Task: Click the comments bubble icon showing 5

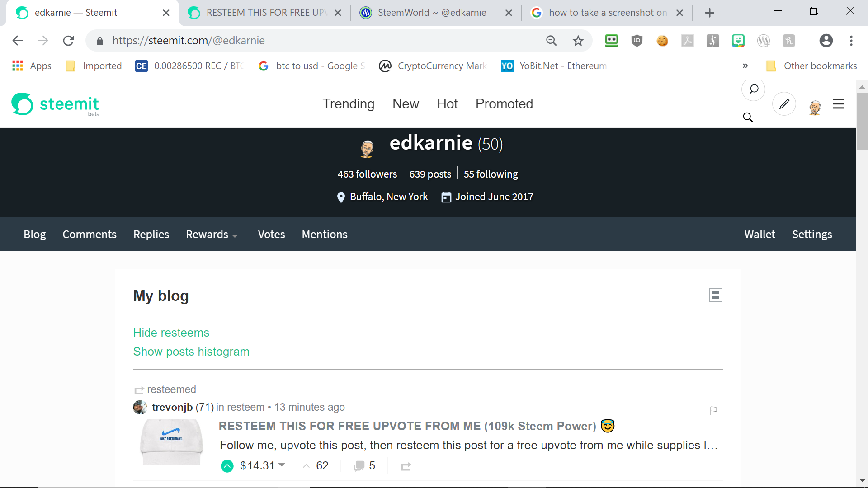Action: [x=359, y=466]
